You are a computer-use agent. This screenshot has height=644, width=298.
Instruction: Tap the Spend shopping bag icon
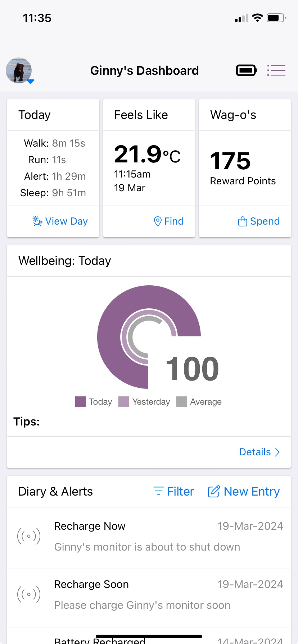[x=243, y=221]
